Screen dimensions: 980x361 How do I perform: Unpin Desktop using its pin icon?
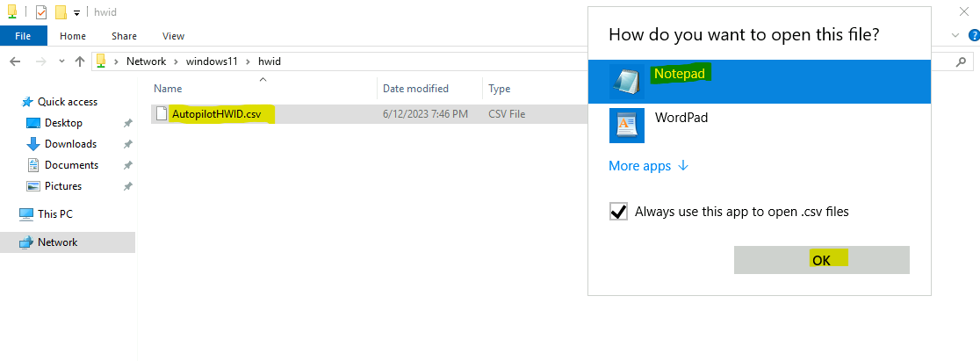coord(127,123)
